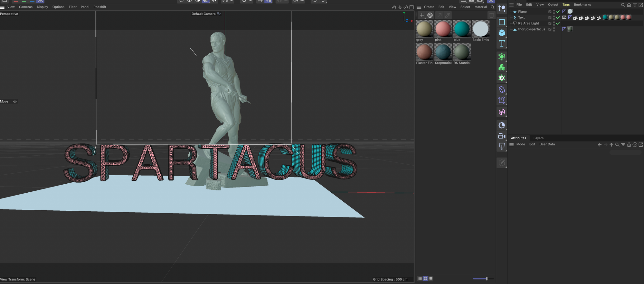Click the Text spline tool icon
This screenshot has width=644, height=284.
coord(502,43)
